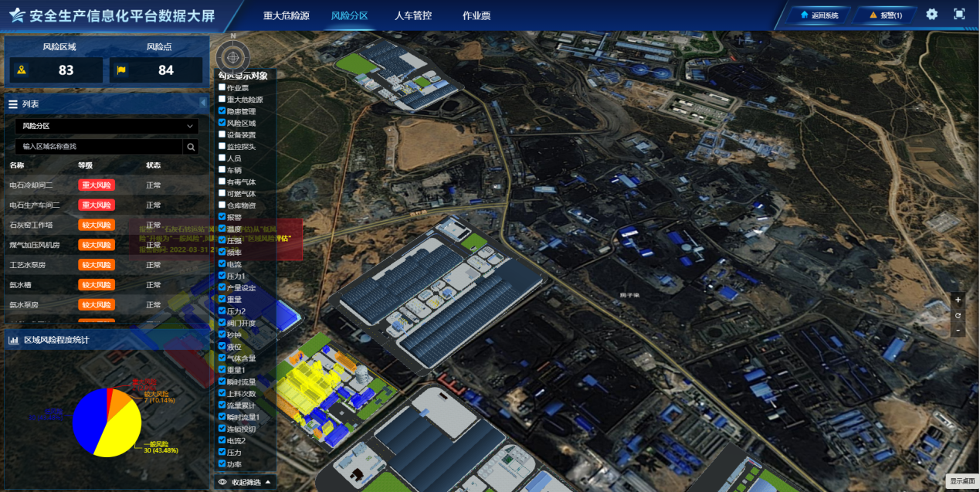The width and height of the screenshot is (980, 492).
Task: Click the map compass navigation control
Action: click(x=232, y=56)
